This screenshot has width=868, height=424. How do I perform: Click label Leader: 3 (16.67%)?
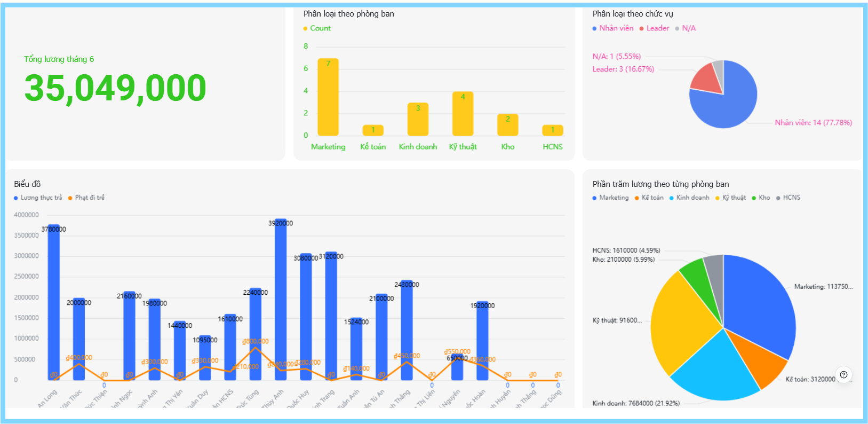point(623,69)
